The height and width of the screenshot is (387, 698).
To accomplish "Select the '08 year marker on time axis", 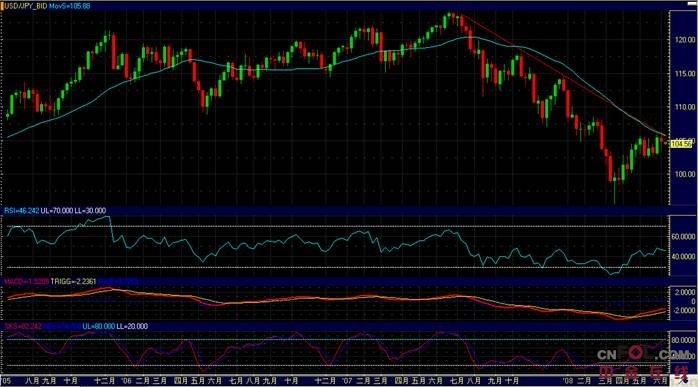I will (568, 381).
